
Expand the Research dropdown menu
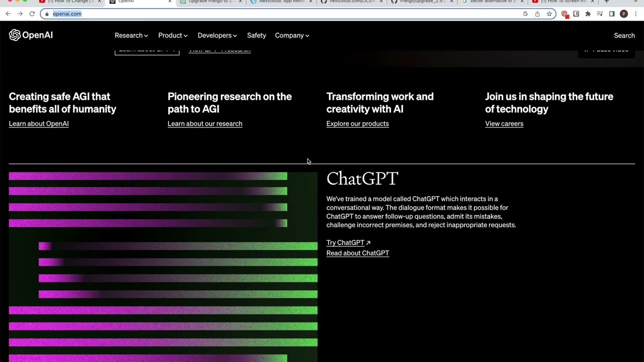[131, 35]
